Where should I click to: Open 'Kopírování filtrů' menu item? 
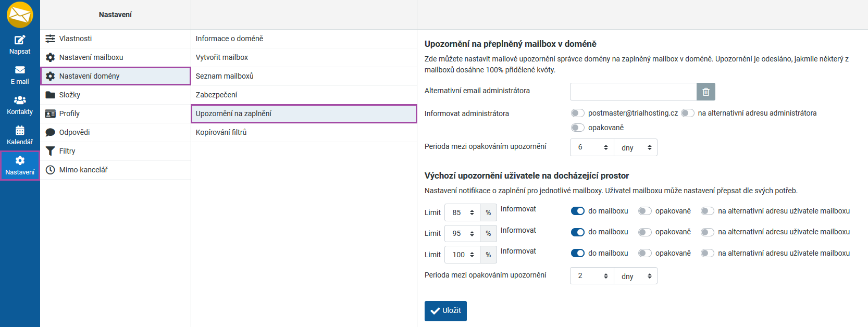(221, 132)
